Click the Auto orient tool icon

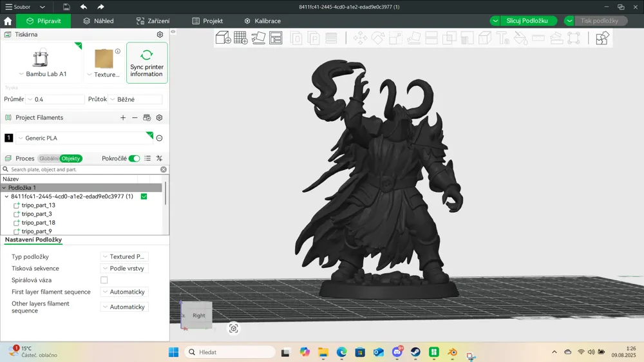click(258, 38)
